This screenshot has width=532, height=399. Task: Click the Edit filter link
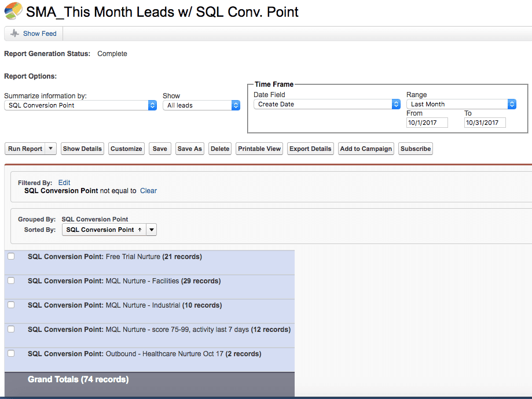64,183
